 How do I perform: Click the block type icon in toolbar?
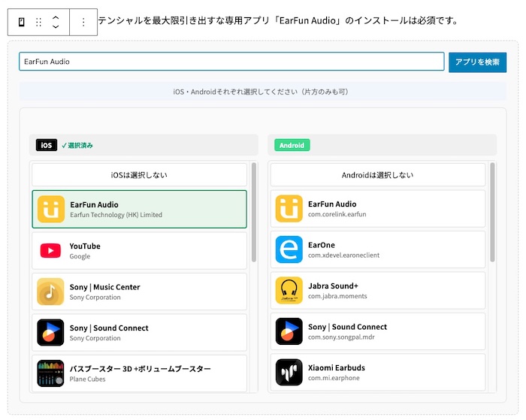[21, 22]
